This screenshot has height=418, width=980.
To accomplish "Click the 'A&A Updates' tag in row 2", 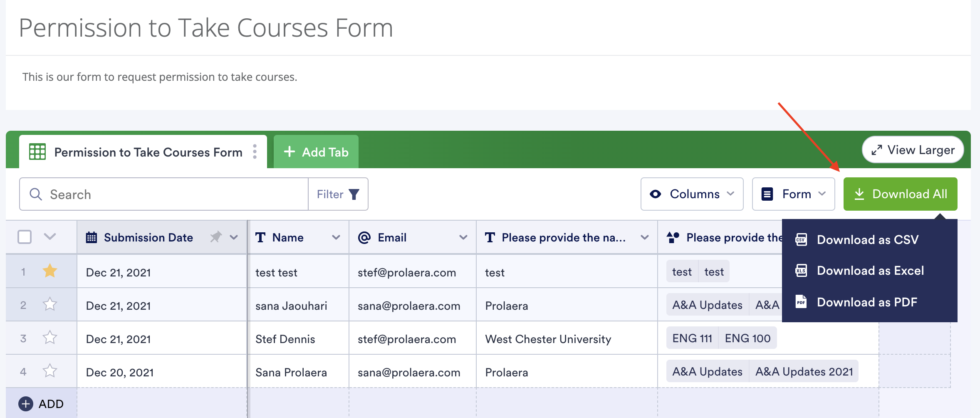I will pyautogui.click(x=707, y=304).
